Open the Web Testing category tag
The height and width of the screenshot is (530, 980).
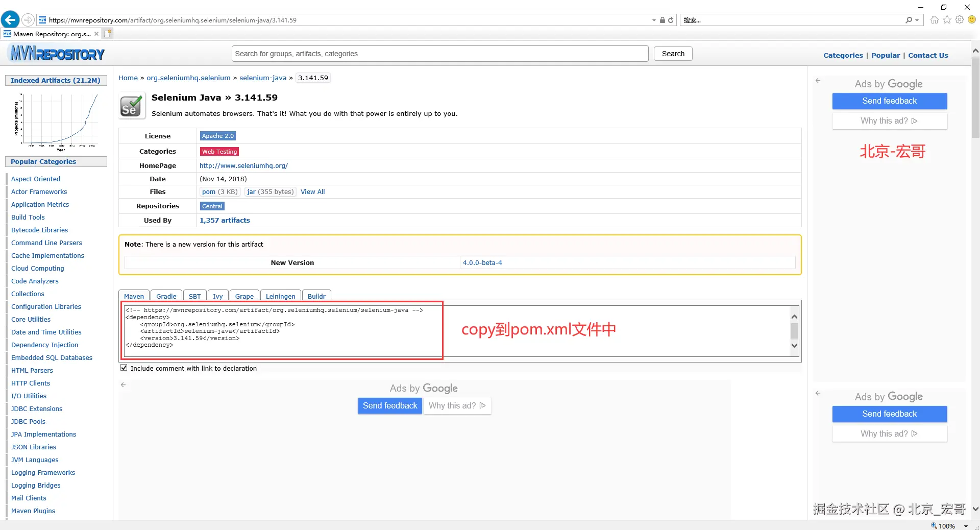pos(219,152)
